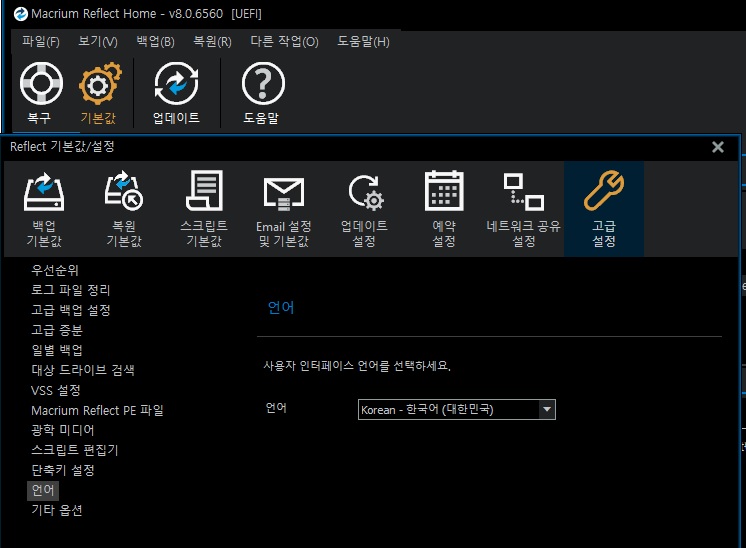The image size is (746, 548).
Task: Open the 파일(F) menu
Action: pyautogui.click(x=41, y=42)
